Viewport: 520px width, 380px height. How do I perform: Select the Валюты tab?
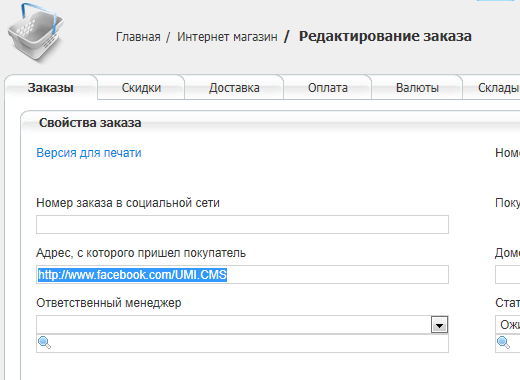pos(417,88)
